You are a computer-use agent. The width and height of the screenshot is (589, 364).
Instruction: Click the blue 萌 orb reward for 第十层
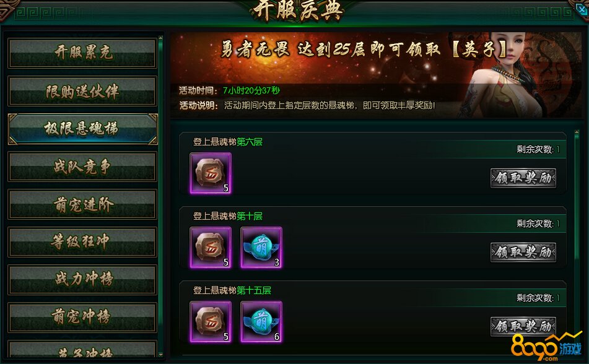click(x=261, y=247)
